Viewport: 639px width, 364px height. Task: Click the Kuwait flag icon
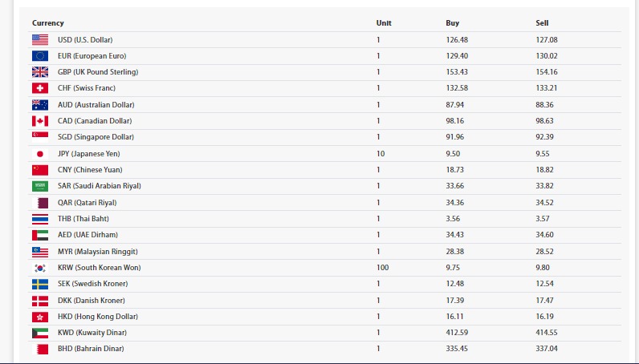(40, 333)
